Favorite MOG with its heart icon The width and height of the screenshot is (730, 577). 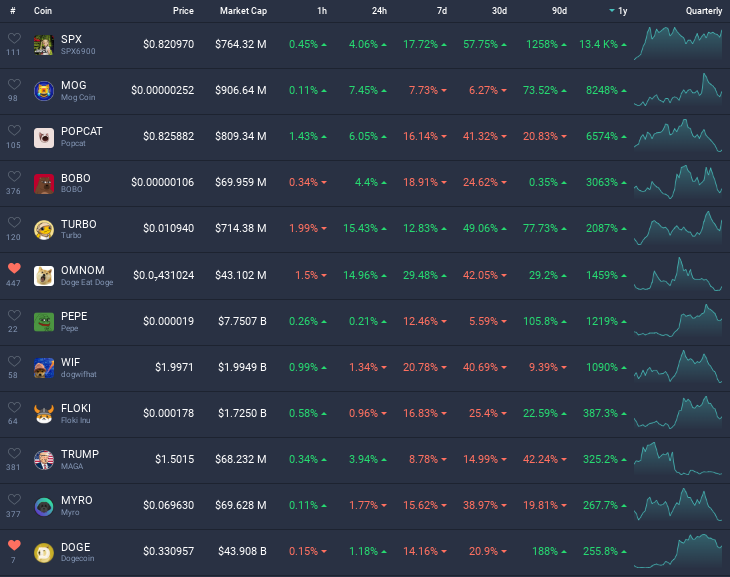[14, 84]
